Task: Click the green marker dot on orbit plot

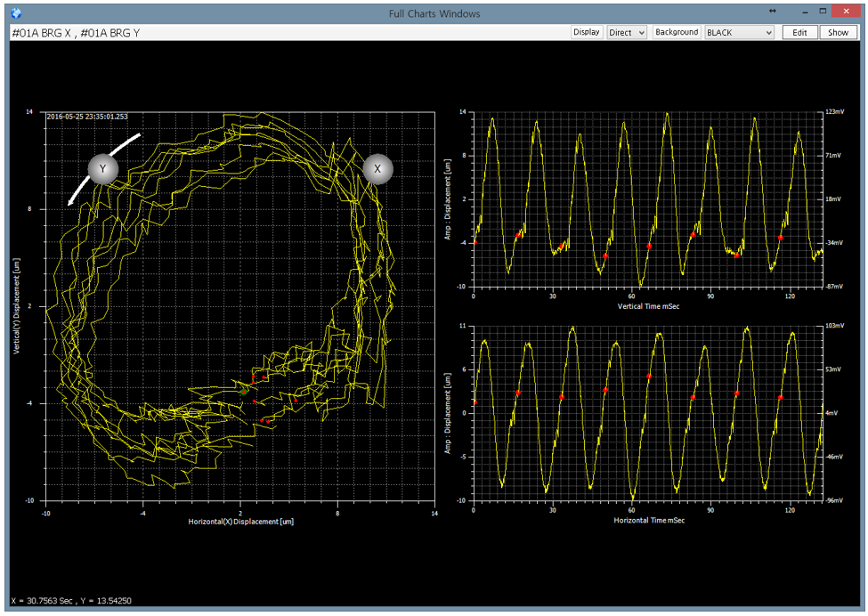Action: 244,391
